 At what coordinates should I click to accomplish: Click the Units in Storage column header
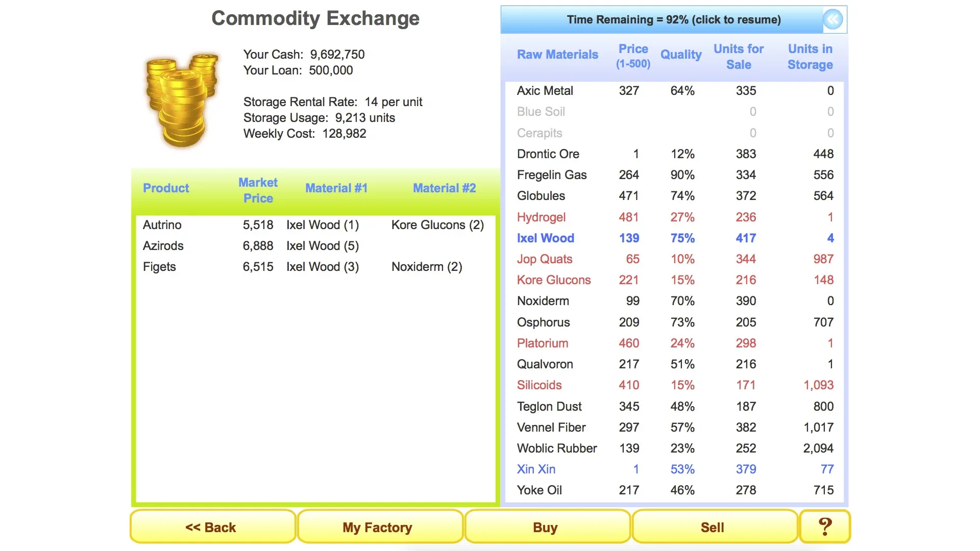(x=810, y=57)
